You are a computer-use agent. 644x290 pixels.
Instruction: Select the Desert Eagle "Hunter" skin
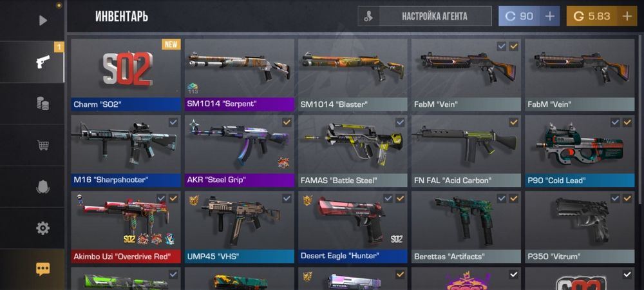tap(353, 227)
